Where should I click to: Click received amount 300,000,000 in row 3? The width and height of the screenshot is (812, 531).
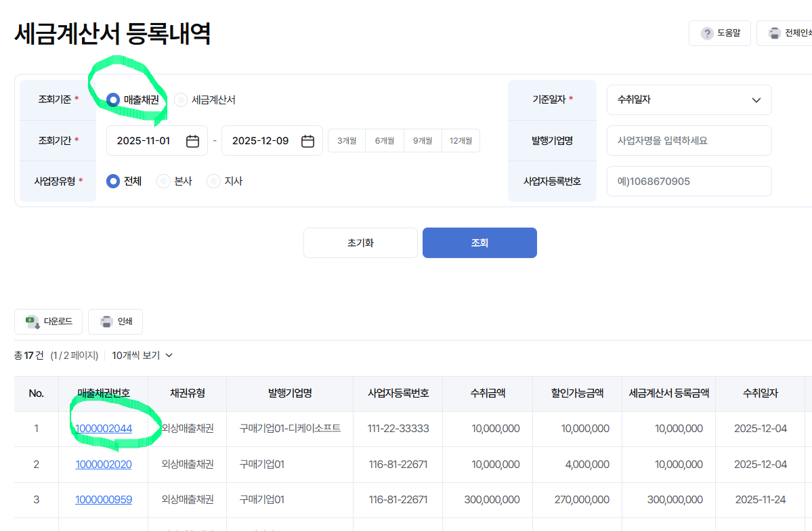pyautogui.click(x=492, y=500)
